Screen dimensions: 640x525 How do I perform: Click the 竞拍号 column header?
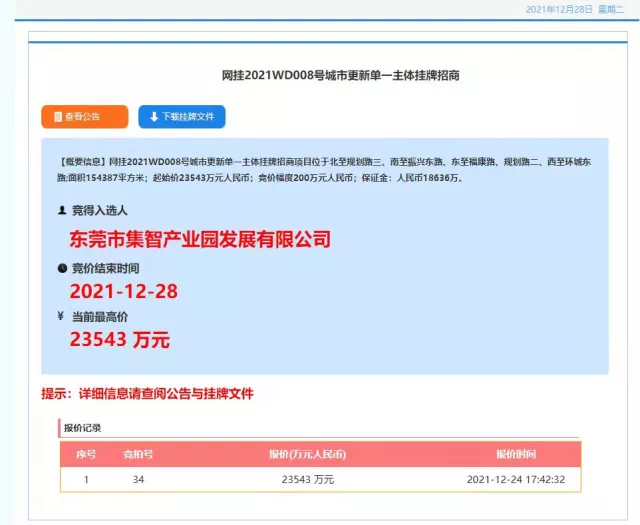[138, 454]
